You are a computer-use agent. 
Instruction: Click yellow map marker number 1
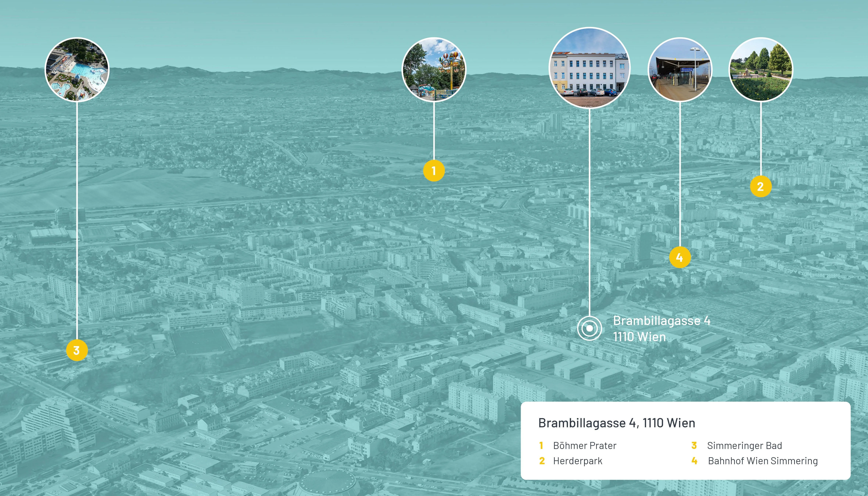click(434, 170)
